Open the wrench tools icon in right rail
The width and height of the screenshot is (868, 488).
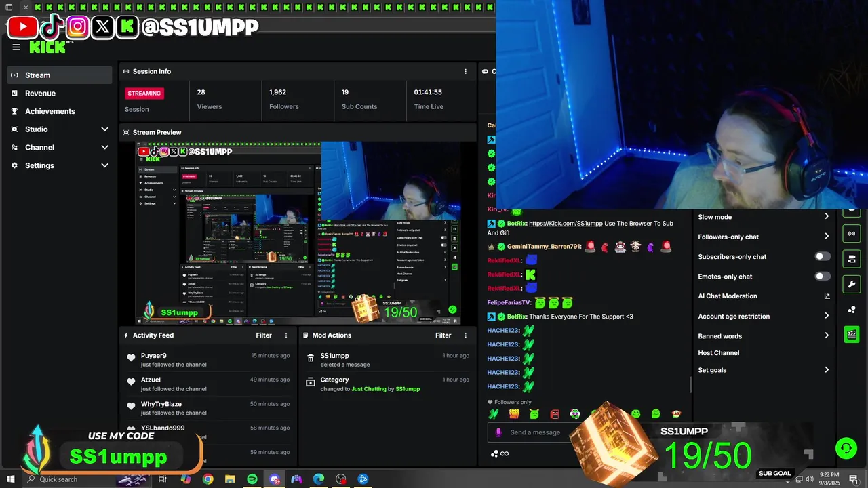(852, 284)
